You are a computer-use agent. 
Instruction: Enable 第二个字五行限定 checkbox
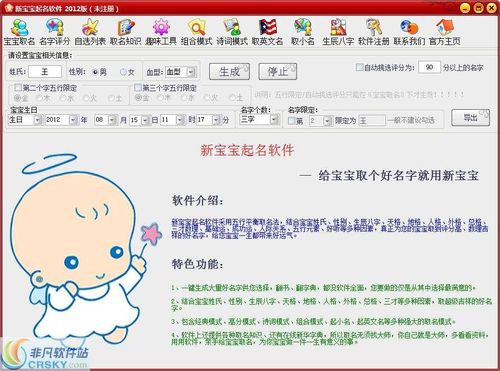18,88
